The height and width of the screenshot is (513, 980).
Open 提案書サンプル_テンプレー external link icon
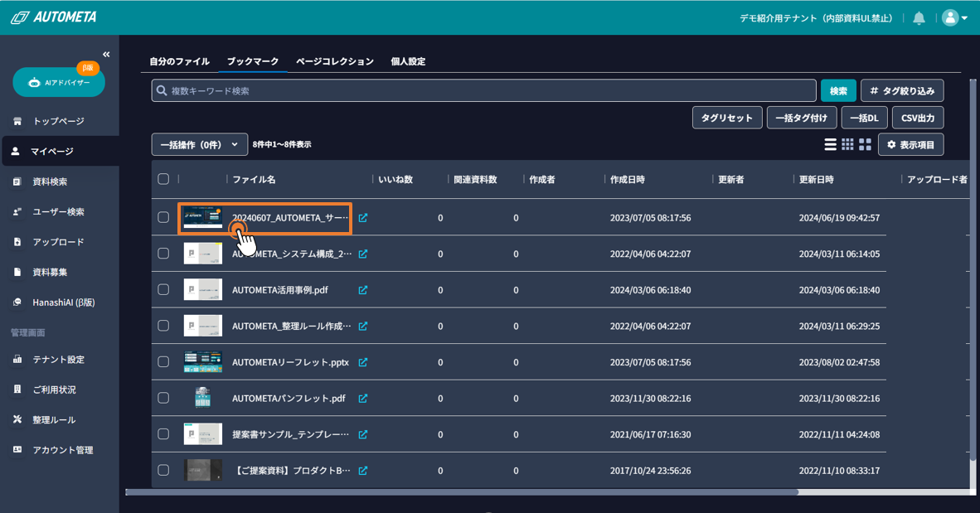(363, 434)
